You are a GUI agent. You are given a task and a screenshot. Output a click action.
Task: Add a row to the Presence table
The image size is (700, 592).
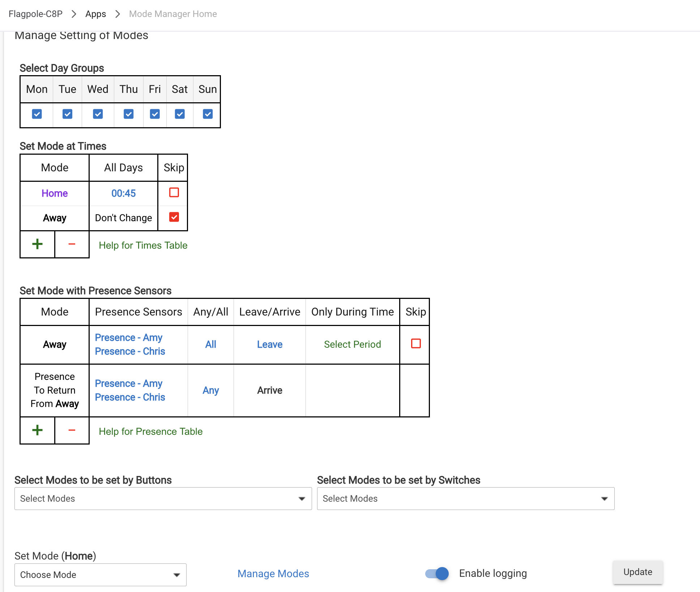tap(37, 430)
